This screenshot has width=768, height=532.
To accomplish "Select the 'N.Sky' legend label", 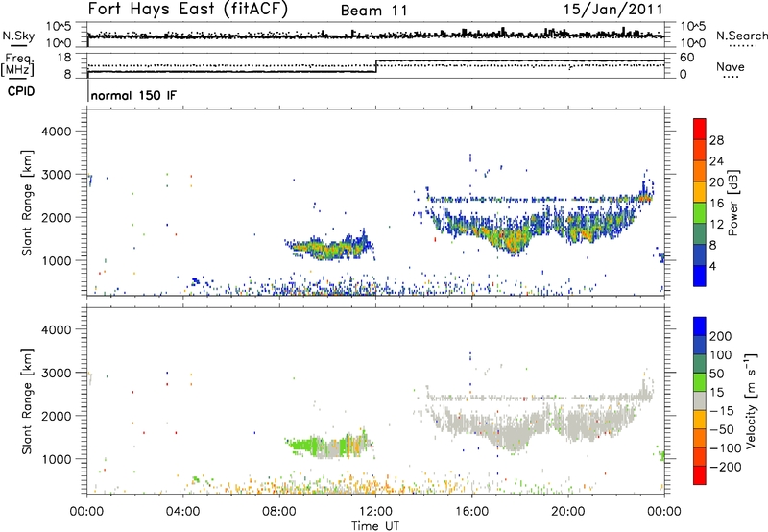I will tap(18, 36).
